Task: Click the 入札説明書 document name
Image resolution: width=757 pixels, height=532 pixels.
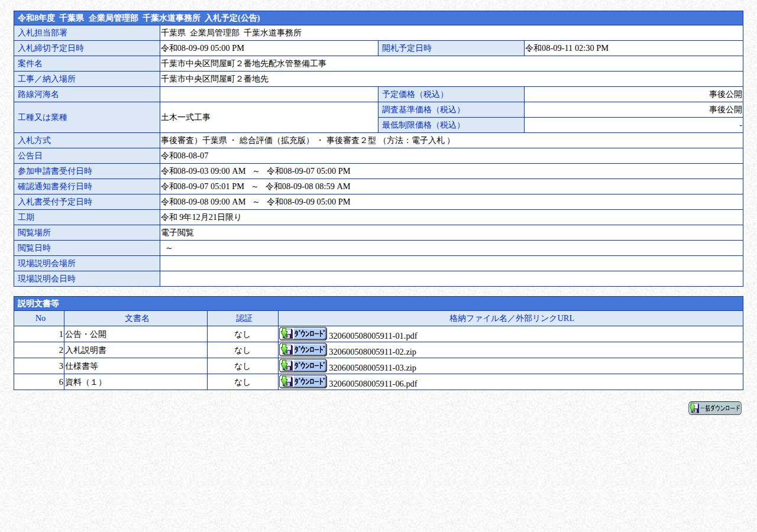Action: click(86, 350)
